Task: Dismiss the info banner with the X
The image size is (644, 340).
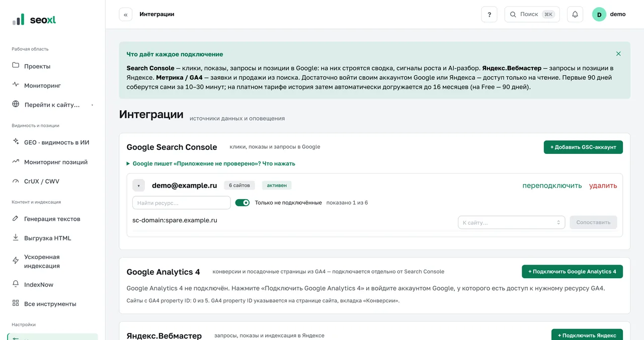Action: click(618, 54)
